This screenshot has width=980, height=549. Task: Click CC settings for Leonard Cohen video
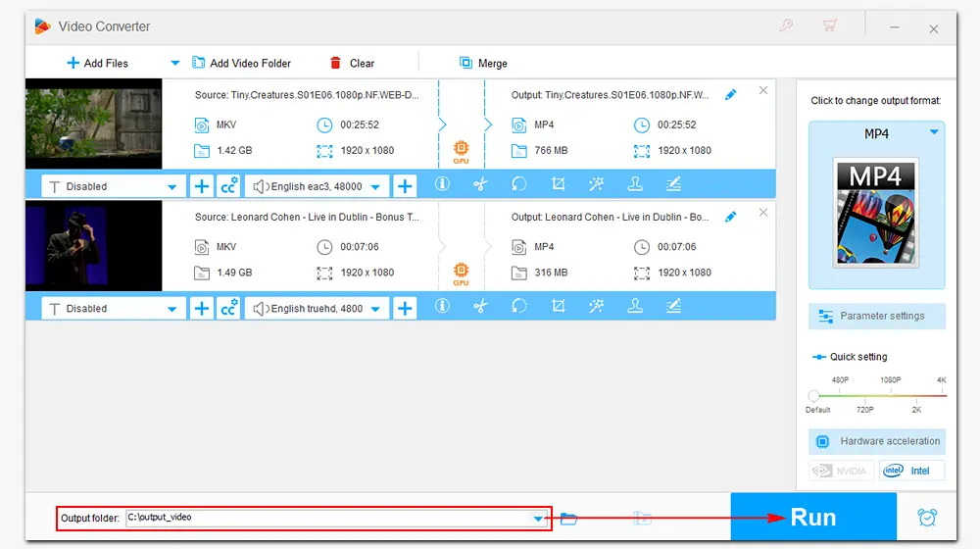(x=228, y=308)
